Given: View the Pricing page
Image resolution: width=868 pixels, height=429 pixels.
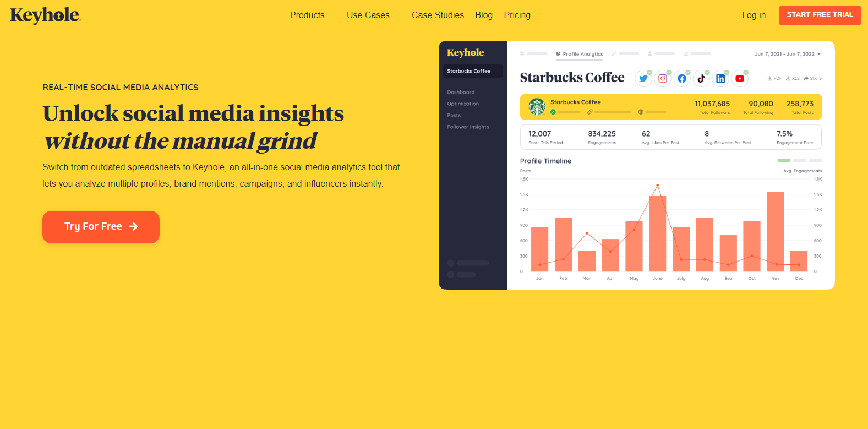Looking at the screenshot, I should click(517, 15).
